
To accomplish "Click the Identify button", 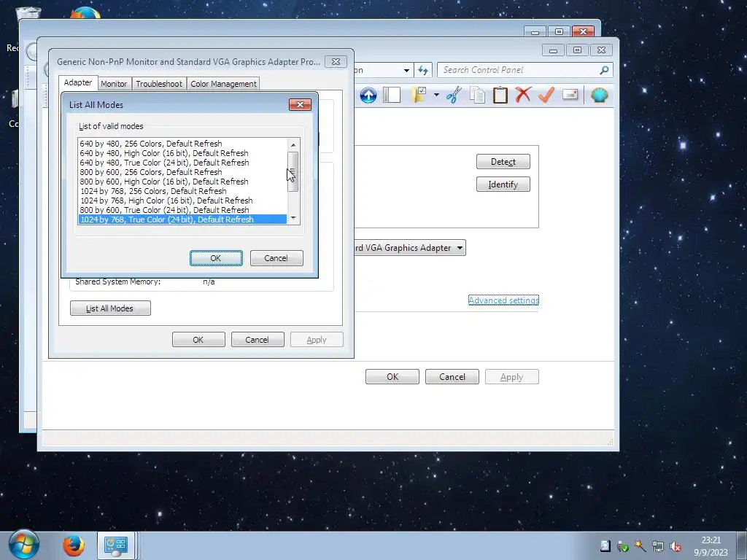I will pos(503,184).
